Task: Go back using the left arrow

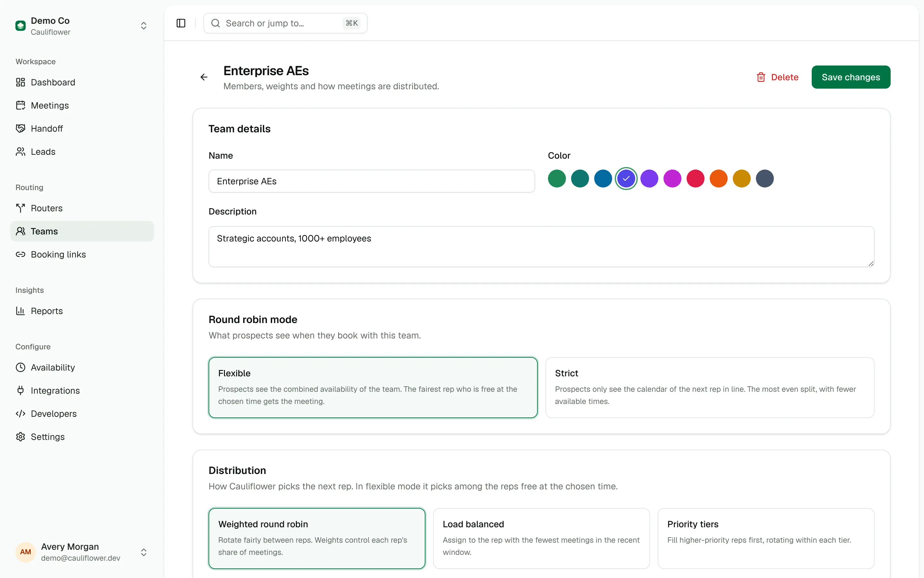Action: click(x=204, y=77)
